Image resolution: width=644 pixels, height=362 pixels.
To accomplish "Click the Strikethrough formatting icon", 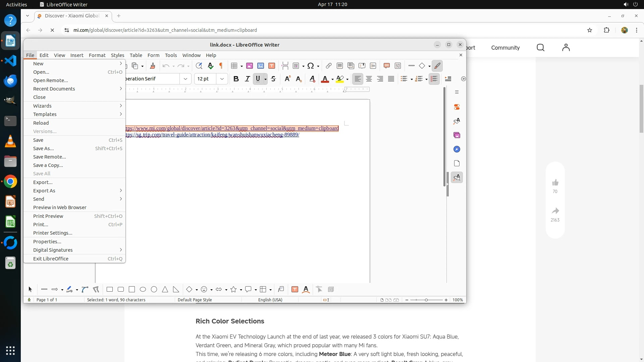I will pos(273,79).
